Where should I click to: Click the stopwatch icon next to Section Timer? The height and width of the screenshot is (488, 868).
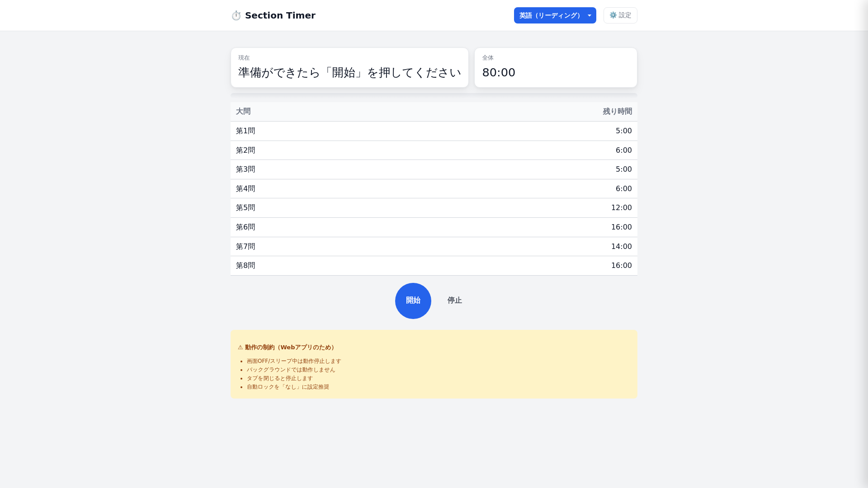click(x=236, y=15)
